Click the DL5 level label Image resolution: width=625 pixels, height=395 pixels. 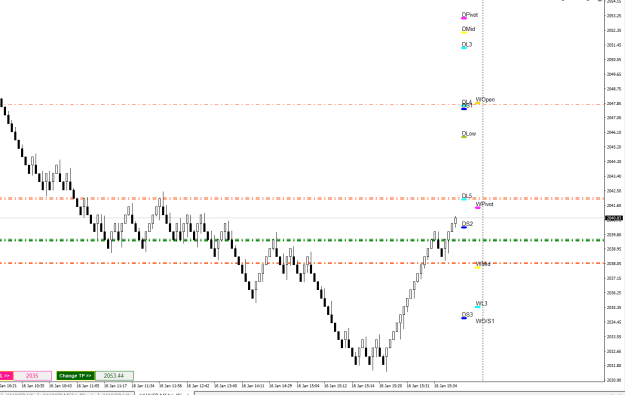pyautogui.click(x=467, y=196)
